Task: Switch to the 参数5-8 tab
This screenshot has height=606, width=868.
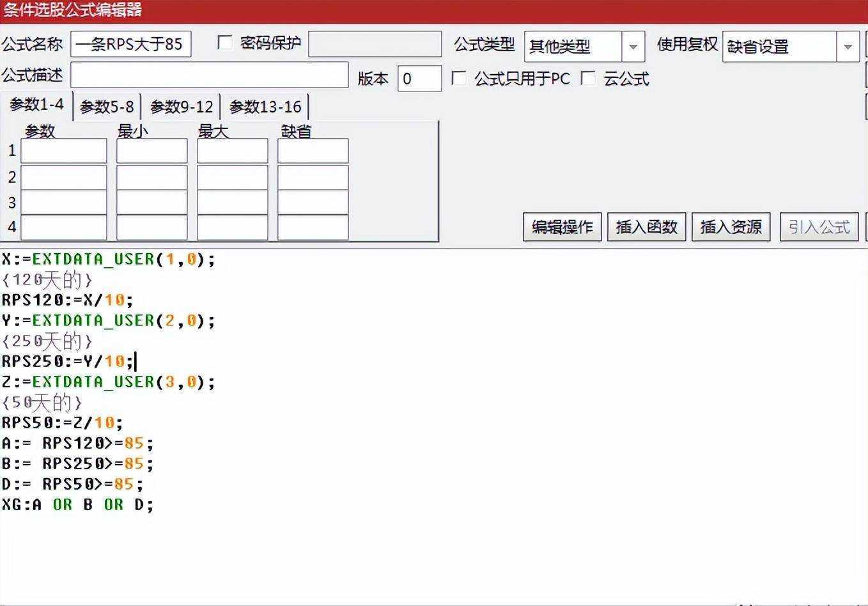Action: (x=107, y=106)
